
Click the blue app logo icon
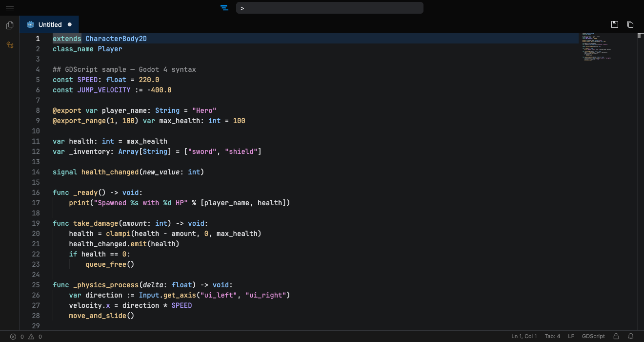coord(224,8)
